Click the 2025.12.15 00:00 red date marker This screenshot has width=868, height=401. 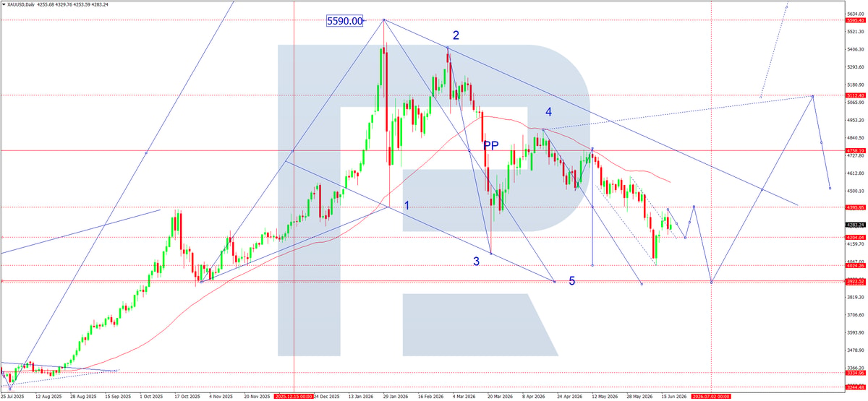[x=294, y=397]
